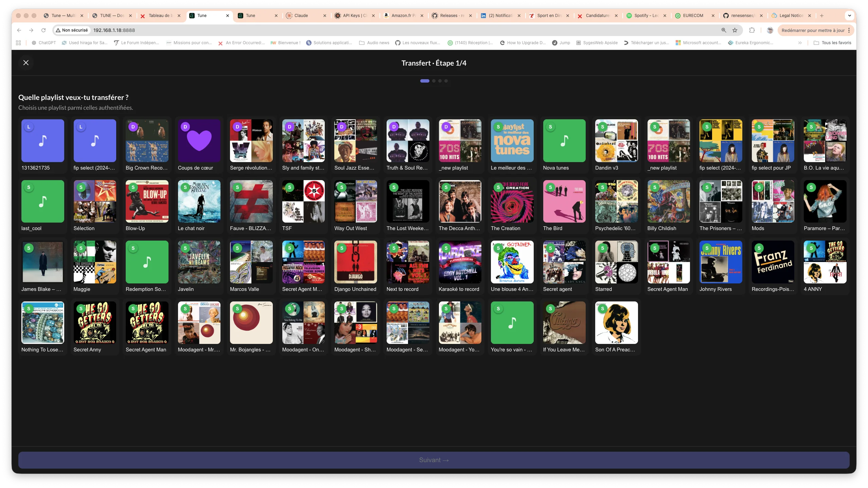
Task: Open the browser extensions puzzle icon
Action: click(752, 30)
